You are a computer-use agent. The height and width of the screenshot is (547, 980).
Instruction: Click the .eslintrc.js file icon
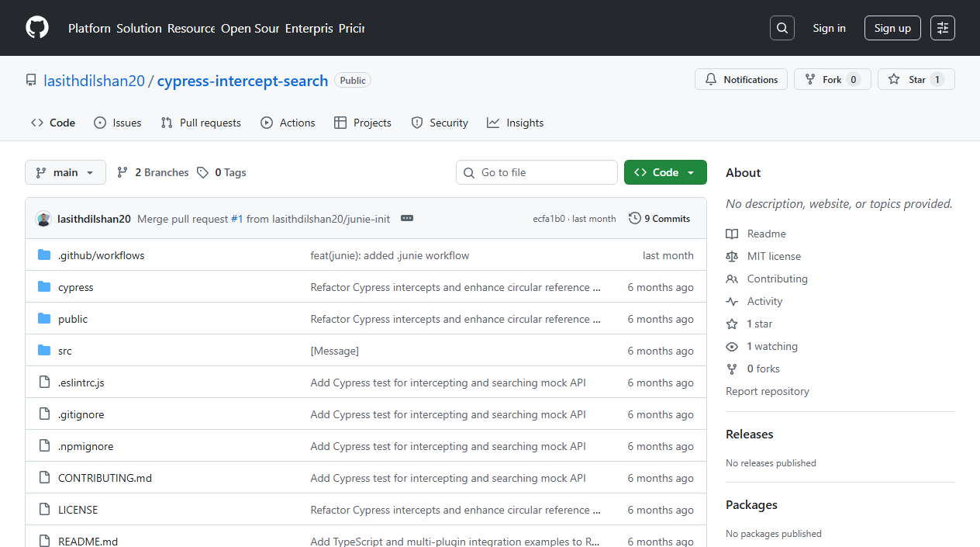(44, 383)
